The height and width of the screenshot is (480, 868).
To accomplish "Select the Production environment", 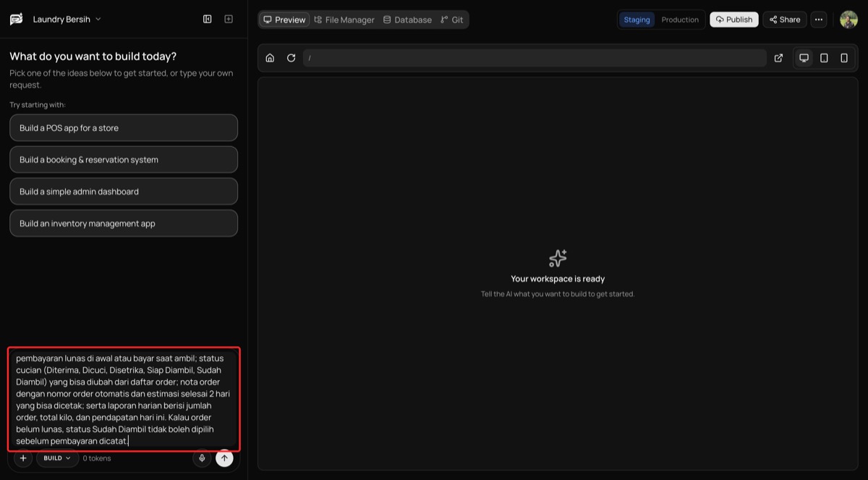I will coord(680,20).
